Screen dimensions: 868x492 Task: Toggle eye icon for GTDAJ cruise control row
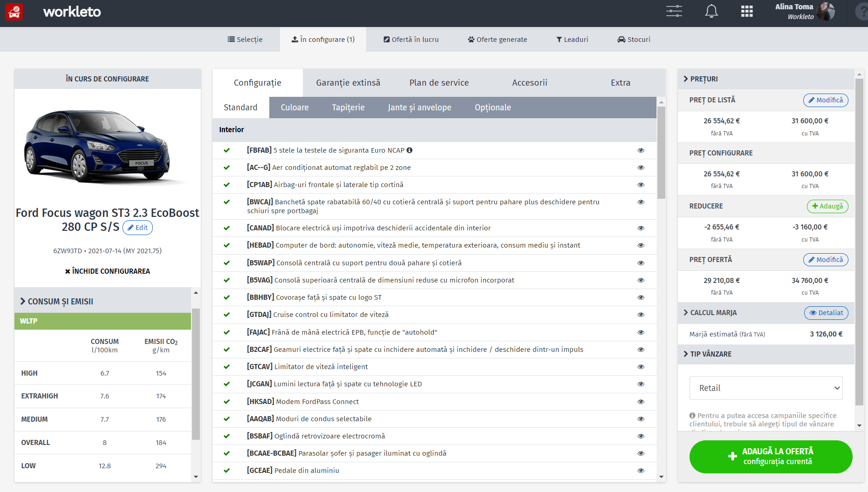click(641, 315)
